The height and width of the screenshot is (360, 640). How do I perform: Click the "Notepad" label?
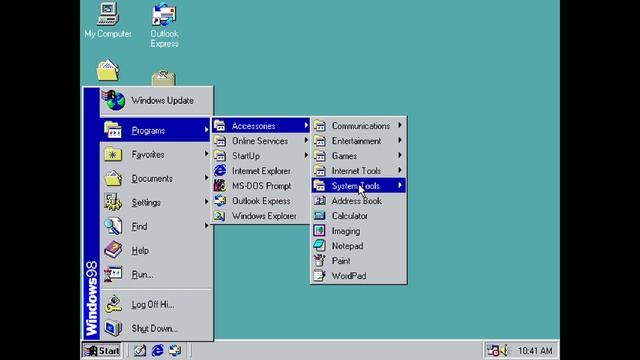(x=347, y=246)
